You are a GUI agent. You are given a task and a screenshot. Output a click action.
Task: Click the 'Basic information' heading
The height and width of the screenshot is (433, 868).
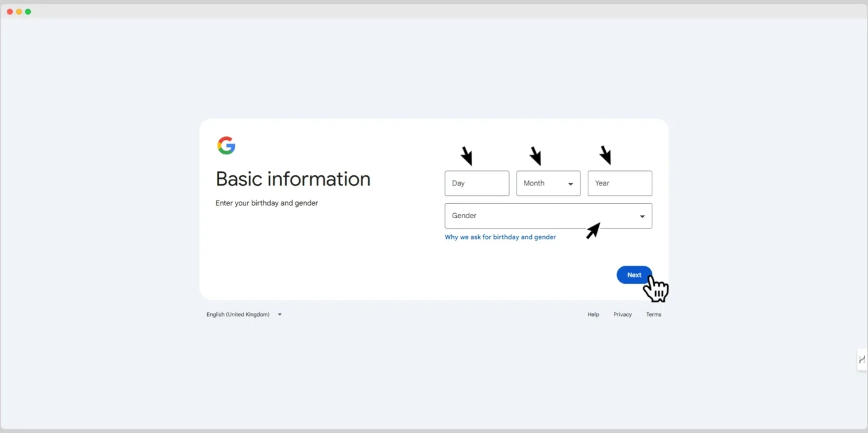(x=293, y=179)
